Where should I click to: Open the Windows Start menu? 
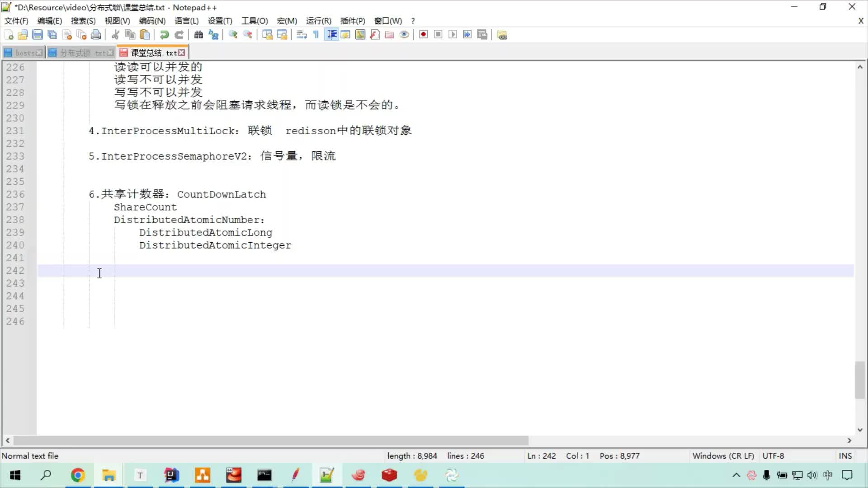pos(15,475)
